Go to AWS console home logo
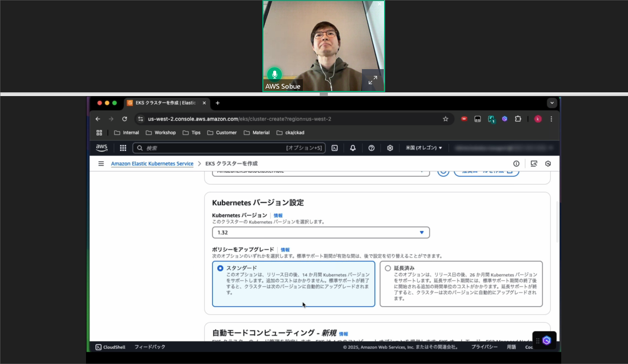This screenshot has width=628, height=364. click(102, 148)
